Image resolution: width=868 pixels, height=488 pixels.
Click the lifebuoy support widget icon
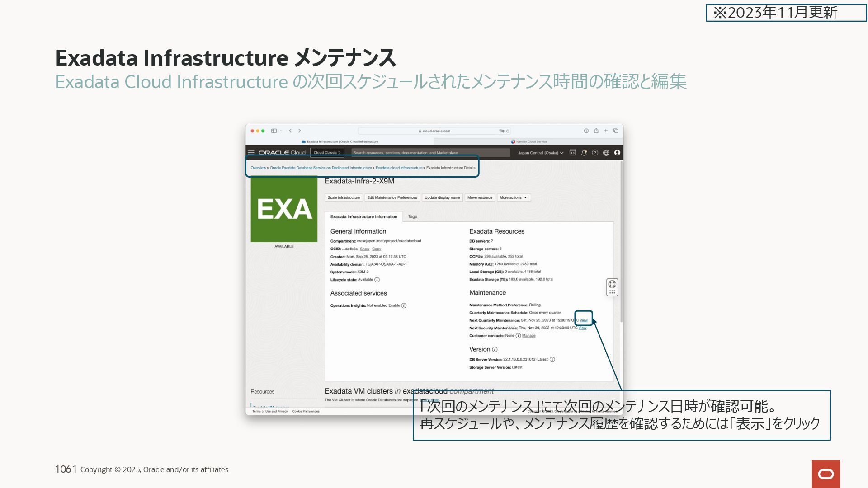612,284
